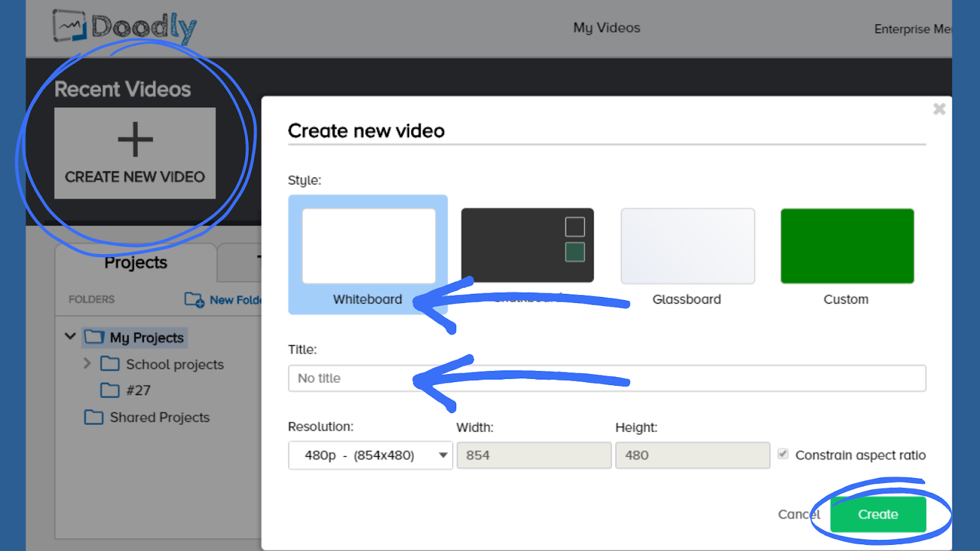Click the Cancel button
Screen dimensions: 980x551
coord(799,514)
